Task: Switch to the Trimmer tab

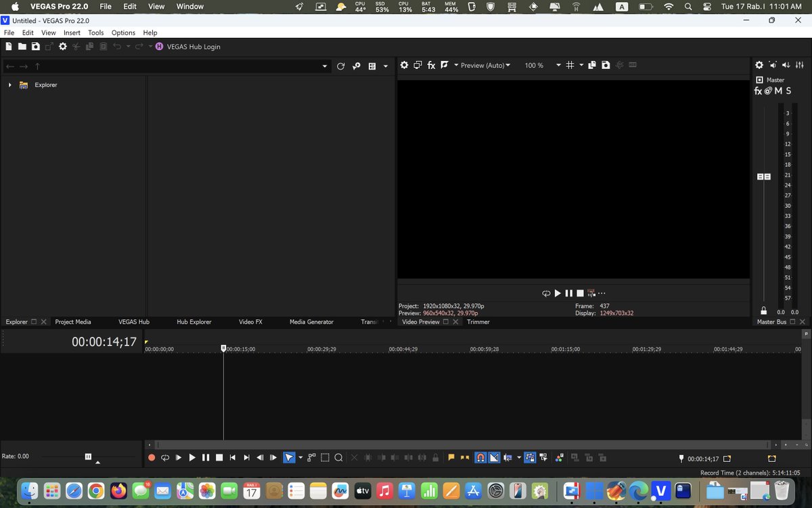Action: click(x=478, y=322)
